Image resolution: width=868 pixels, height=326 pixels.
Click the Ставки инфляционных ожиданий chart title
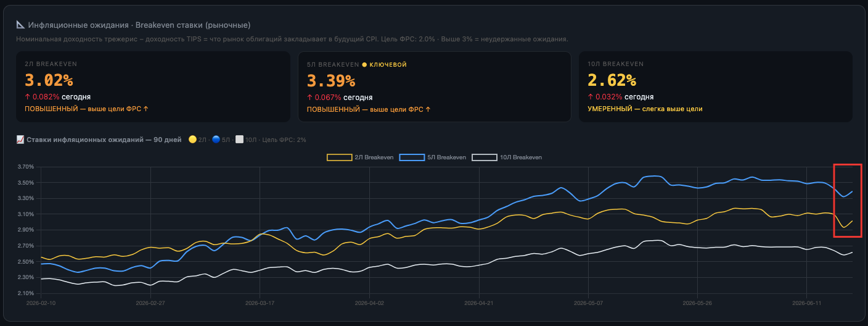(104, 140)
